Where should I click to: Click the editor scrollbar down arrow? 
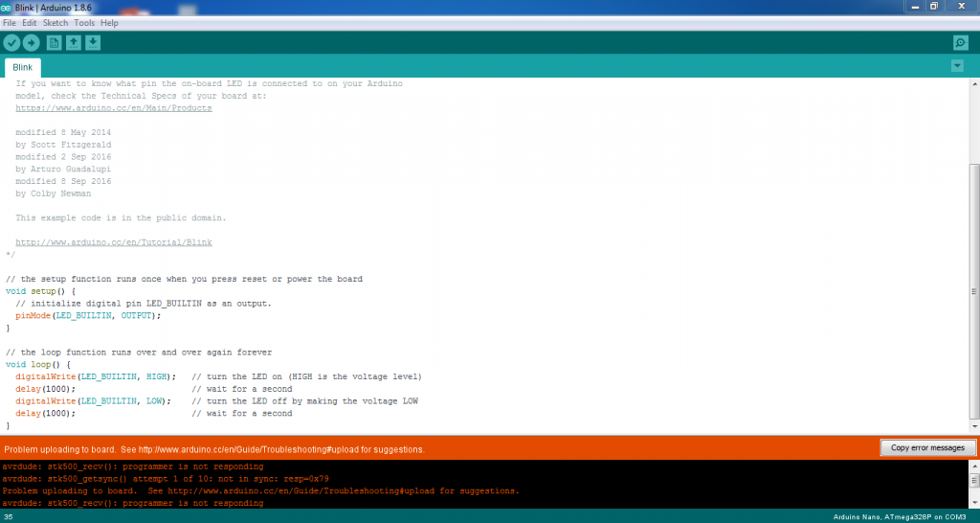point(973,428)
